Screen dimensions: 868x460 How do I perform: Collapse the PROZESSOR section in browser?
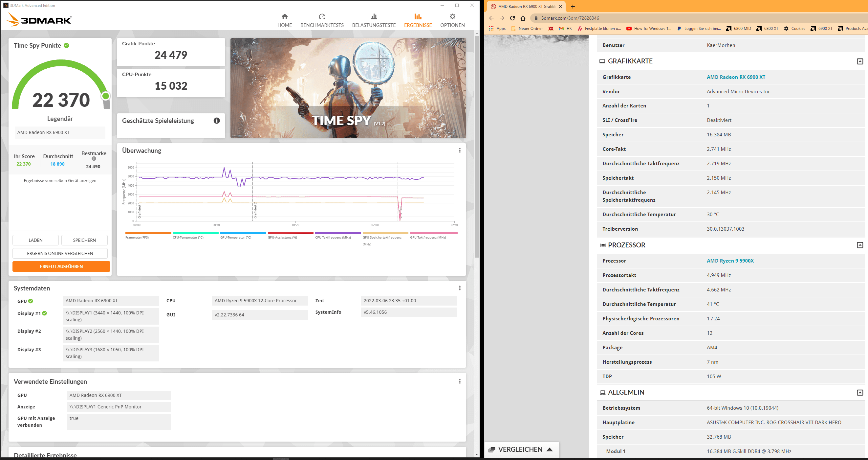coord(860,245)
